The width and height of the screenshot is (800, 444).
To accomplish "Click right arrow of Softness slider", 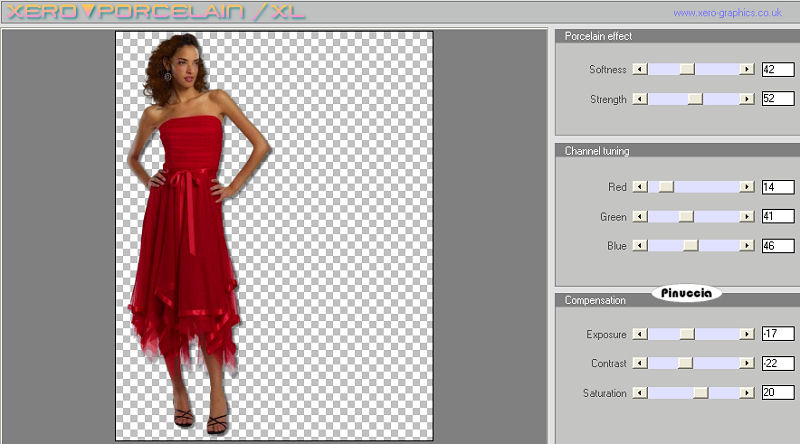I will tap(746, 69).
